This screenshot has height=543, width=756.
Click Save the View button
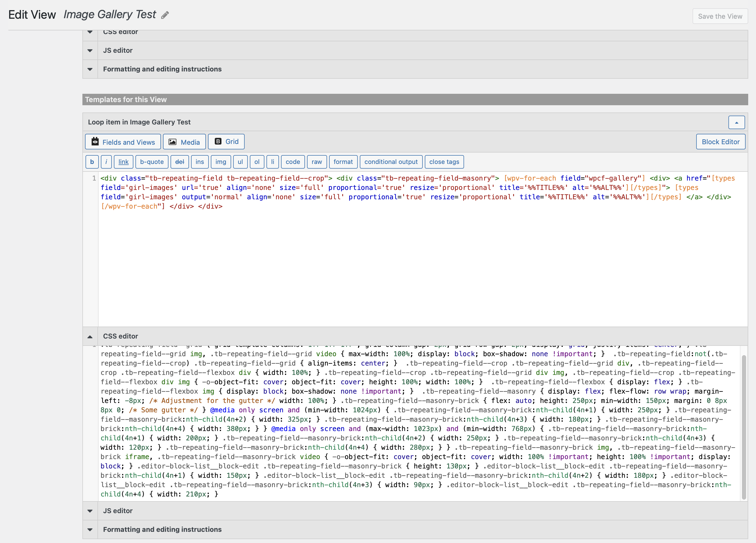pyautogui.click(x=720, y=16)
